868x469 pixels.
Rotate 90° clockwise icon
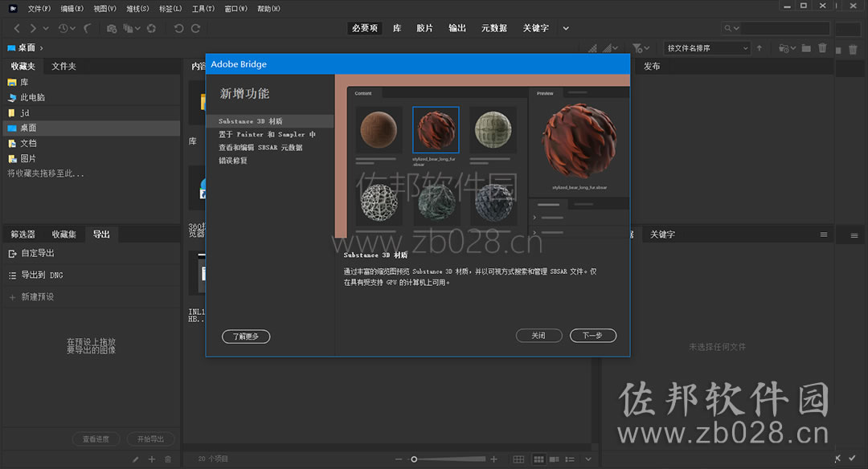(195, 28)
